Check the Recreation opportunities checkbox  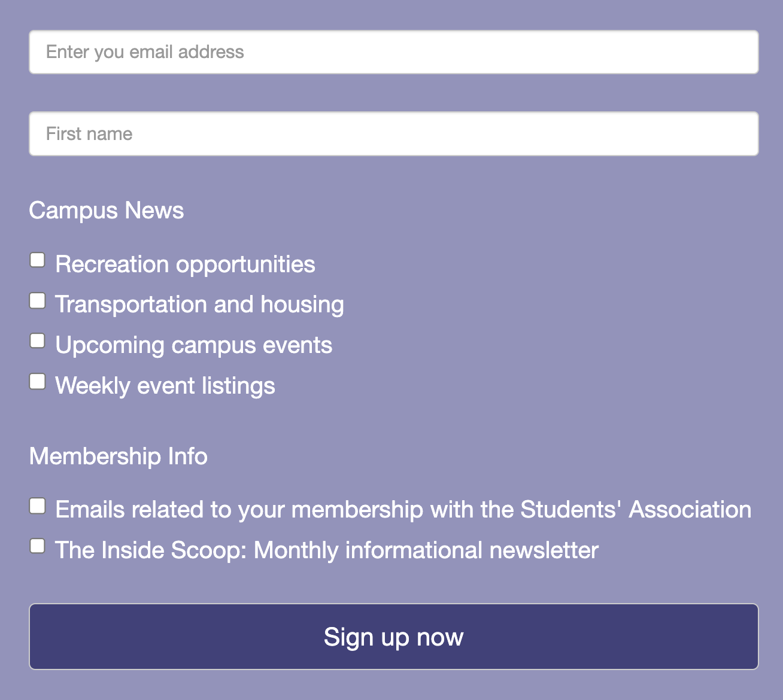pos(38,260)
